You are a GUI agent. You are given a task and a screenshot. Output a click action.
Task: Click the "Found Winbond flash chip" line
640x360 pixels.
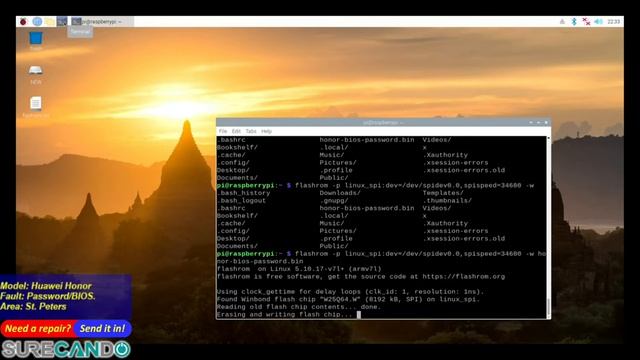(348, 299)
